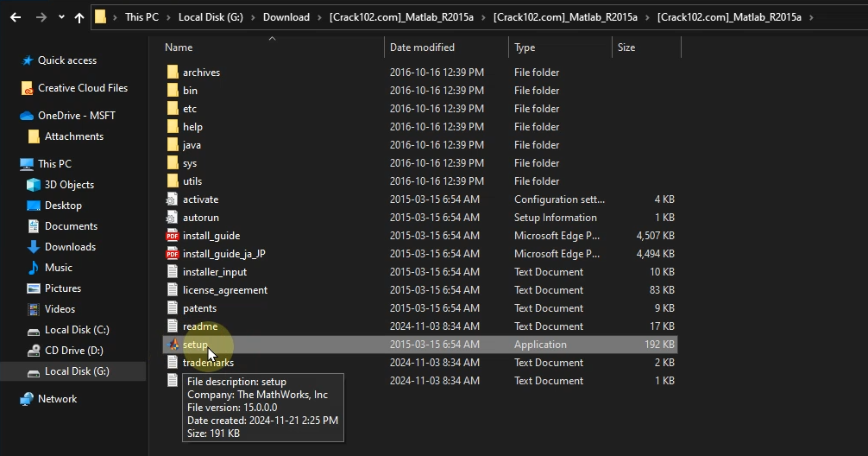This screenshot has height=456, width=868.
Task: Click the MATLAB setup application icon
Action: pos(173,345)
